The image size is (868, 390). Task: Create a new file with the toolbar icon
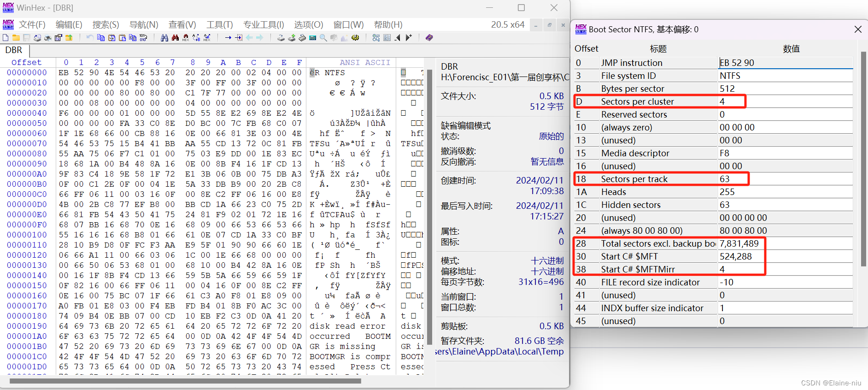[x=5, y=38]
